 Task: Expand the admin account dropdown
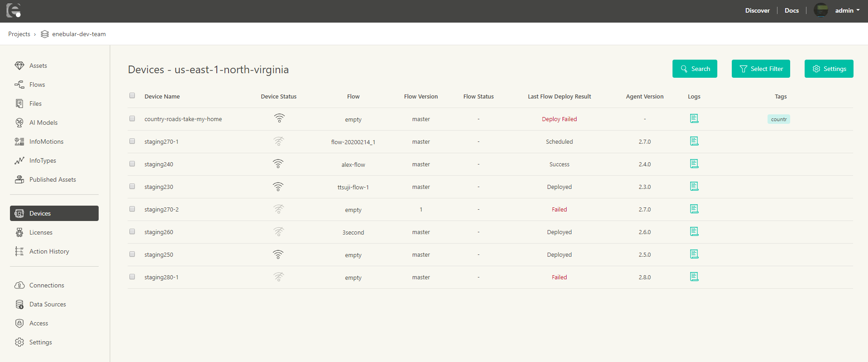[x=847, y=10]
